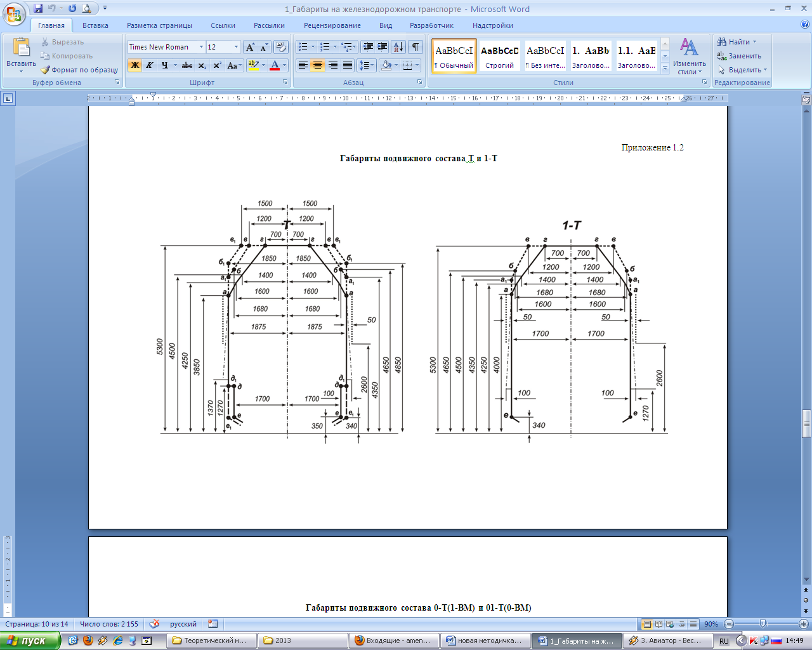
Task: Expand the line spacing dropdown
Action: tap(373, 65)
